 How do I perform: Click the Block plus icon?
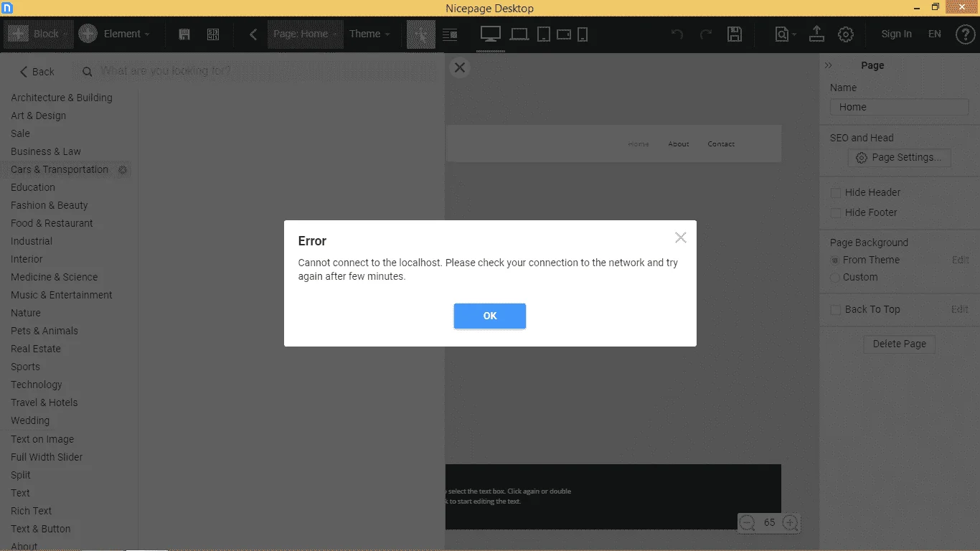pyautogui.click(x=18, y=34)
